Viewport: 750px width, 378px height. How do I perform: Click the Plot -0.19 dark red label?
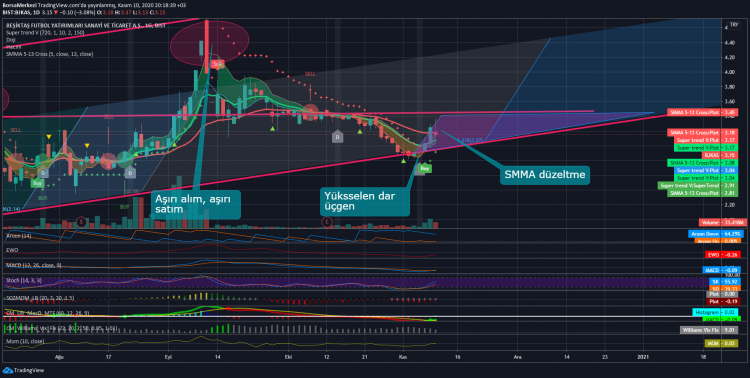723,301
